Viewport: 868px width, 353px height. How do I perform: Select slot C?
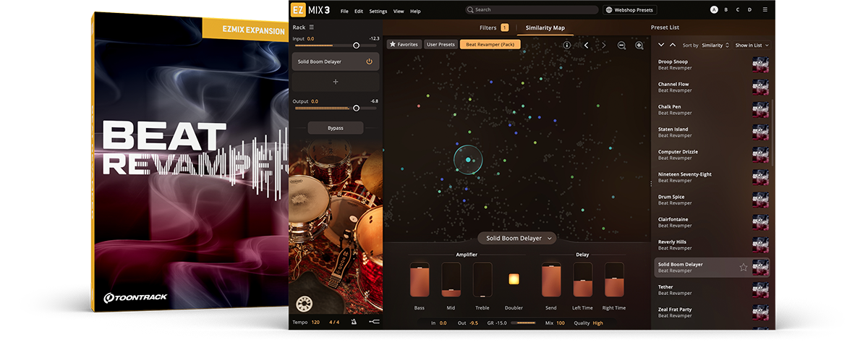coord(738,10)
